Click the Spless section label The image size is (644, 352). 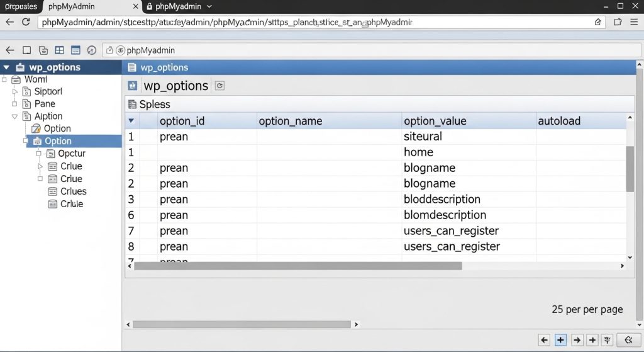[x=155, y=105]
